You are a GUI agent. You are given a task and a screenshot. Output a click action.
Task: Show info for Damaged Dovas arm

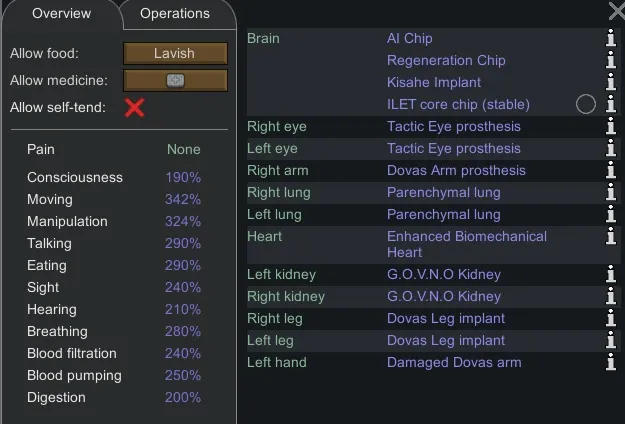(x=611, y=362)
